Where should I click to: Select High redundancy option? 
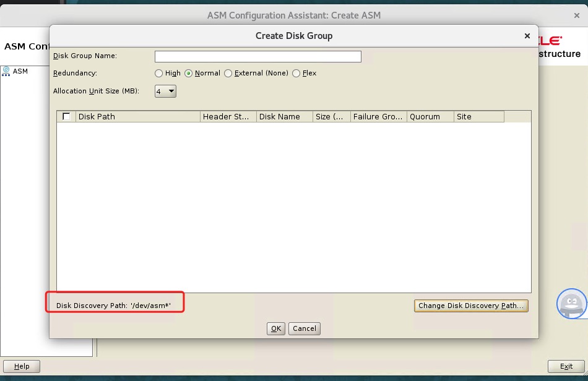point(158,74)
